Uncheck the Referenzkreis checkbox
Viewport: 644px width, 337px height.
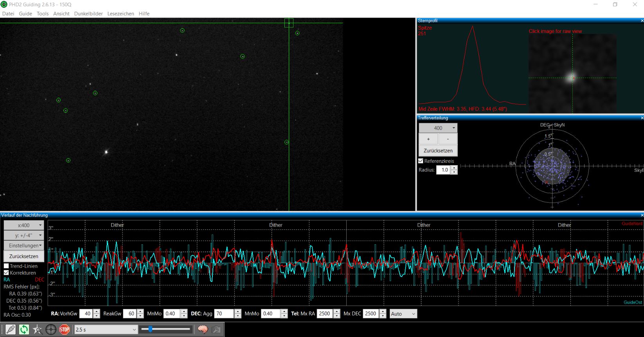tap(421, 161)
